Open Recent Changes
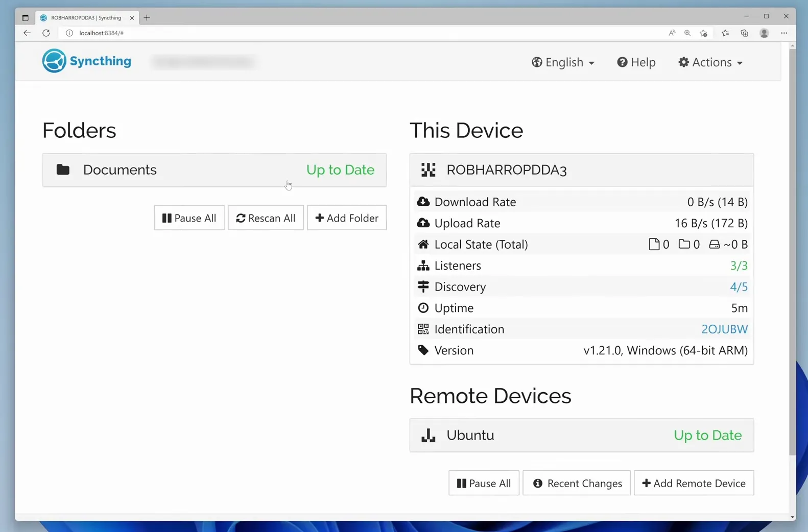Viewport: 808px width, 532px height. coord(577,483)
